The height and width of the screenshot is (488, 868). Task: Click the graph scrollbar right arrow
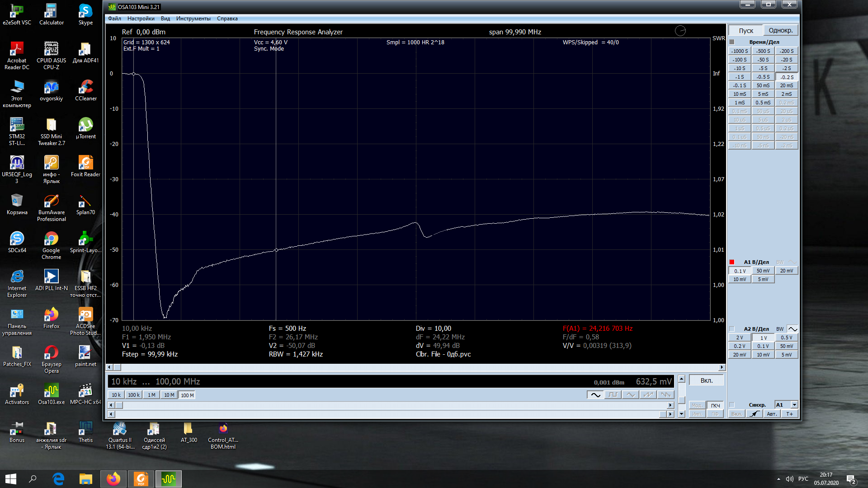722,367
